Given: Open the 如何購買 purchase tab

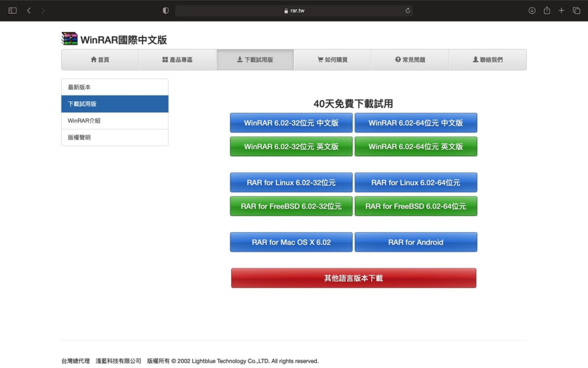Looking at the screenshot, I should point(332,60).
